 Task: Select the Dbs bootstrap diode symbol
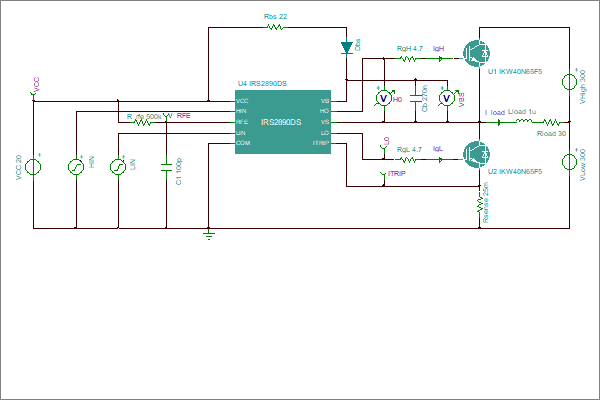point(347,48)
